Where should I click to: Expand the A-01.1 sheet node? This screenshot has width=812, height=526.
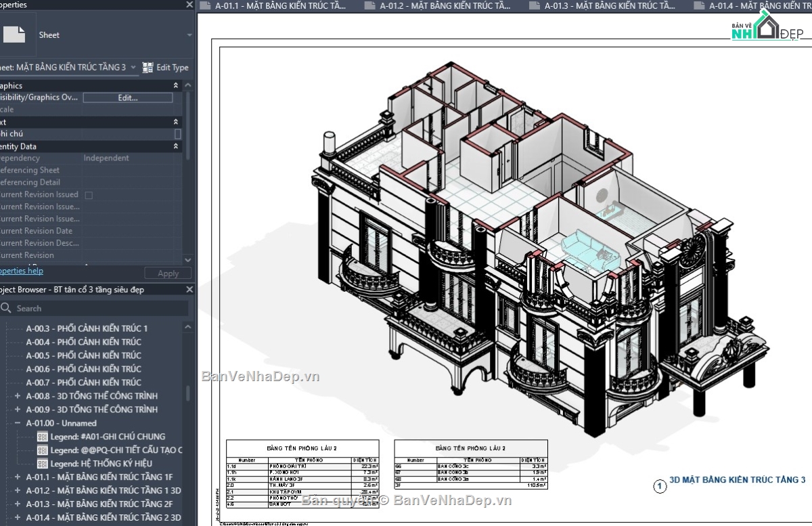pyautogui.click(x=18, y=477)
